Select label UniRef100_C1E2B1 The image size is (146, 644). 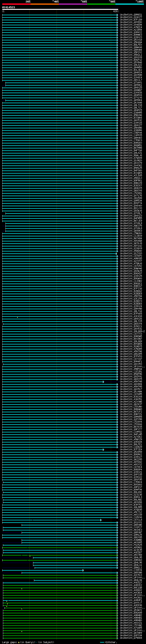tap(131, 371)
